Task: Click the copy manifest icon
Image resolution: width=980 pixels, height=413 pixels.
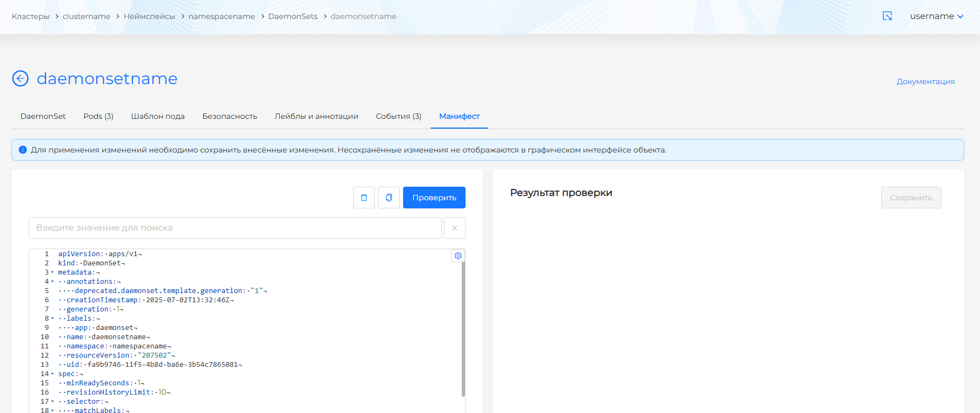Action: point(389,198)
